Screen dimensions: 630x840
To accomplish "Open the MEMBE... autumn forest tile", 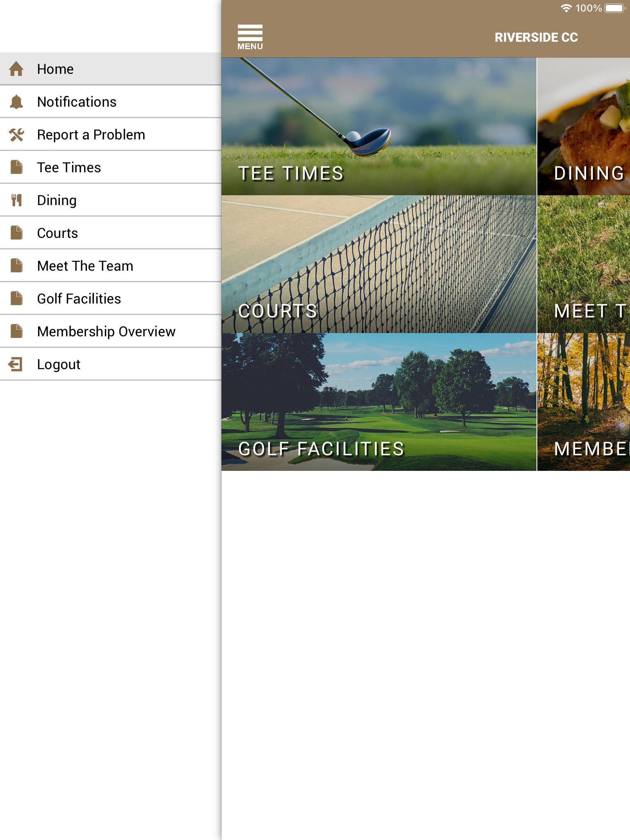I will coord(584,402).
